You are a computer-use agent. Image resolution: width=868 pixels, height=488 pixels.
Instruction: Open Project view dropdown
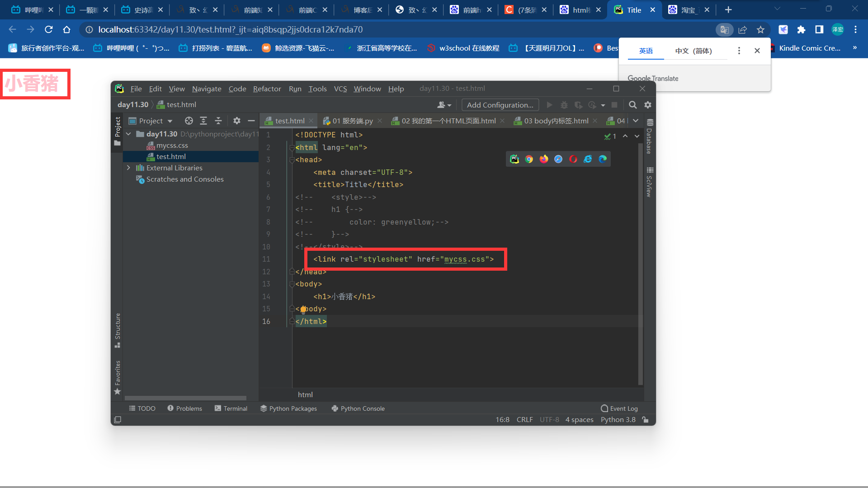click(151, 121)
